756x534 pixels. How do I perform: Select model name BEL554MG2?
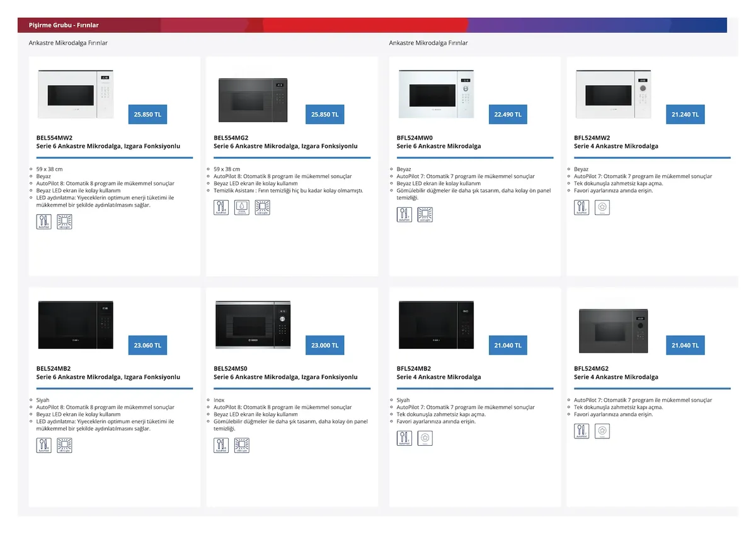231,137
